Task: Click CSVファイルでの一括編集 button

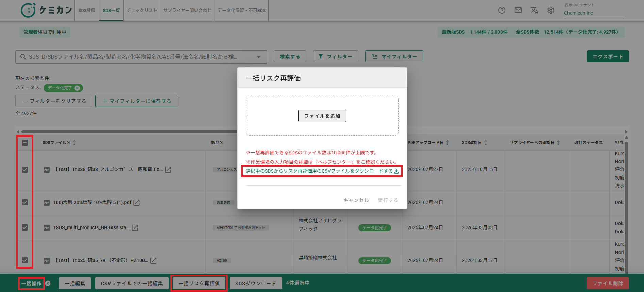Action: click(x=132, y=283)
